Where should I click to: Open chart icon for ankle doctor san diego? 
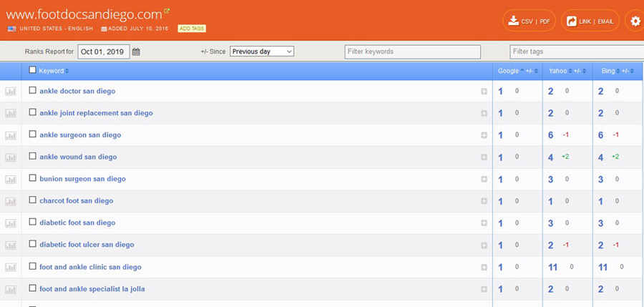click(x=11, y=92)
